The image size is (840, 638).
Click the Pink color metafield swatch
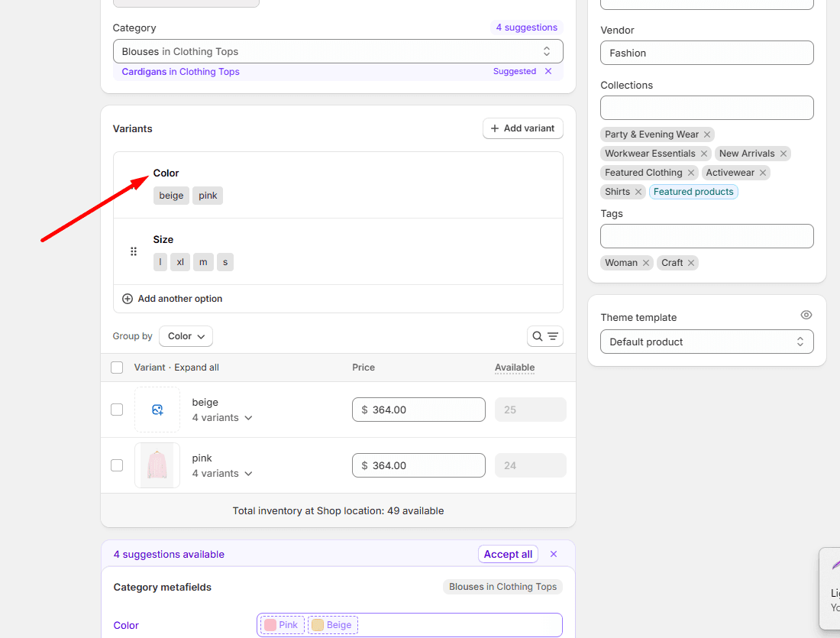[x=282, y=625]
